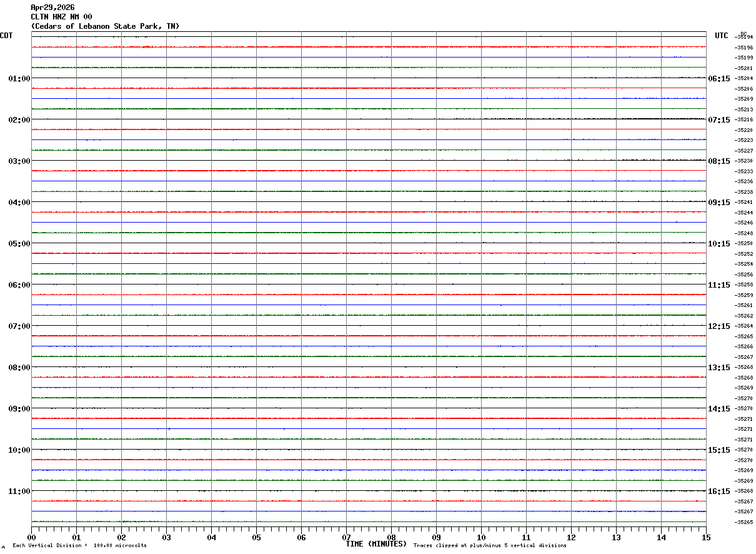This screenshot has width=756, height=554.
Task: Click the '15:15' UTC time label
Action: (x=719, y=450)
